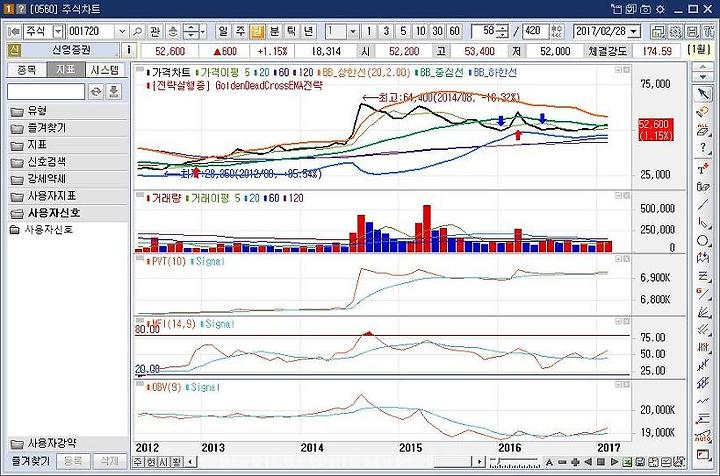
Task: Click the info 'i' button beside 신영증권
Action: click(129, 50)
